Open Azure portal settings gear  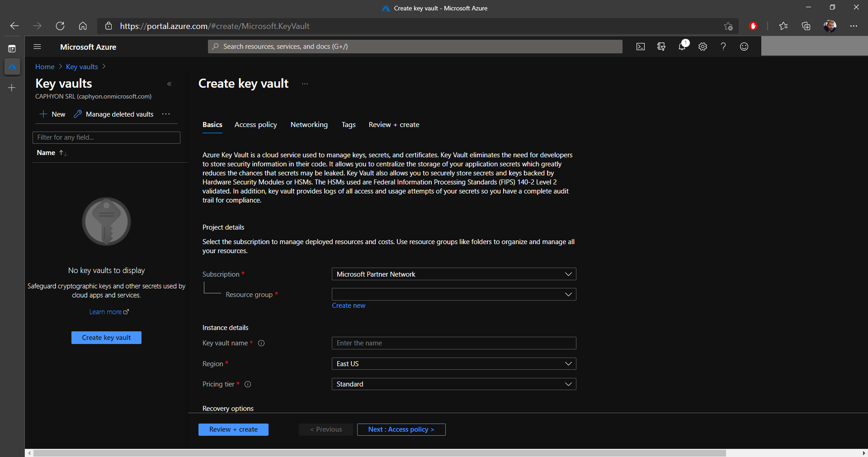coord(703,47)
